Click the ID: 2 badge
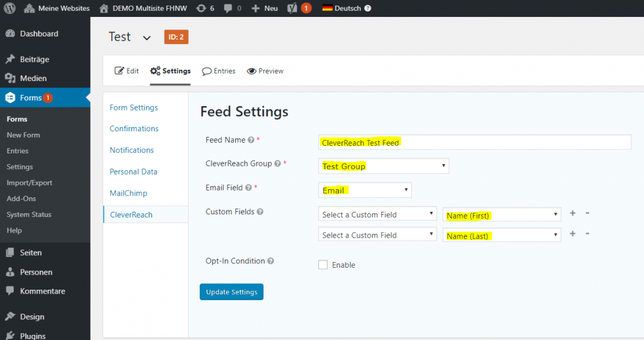The width and height of the screenshot is (644, 340). point(176,37)
